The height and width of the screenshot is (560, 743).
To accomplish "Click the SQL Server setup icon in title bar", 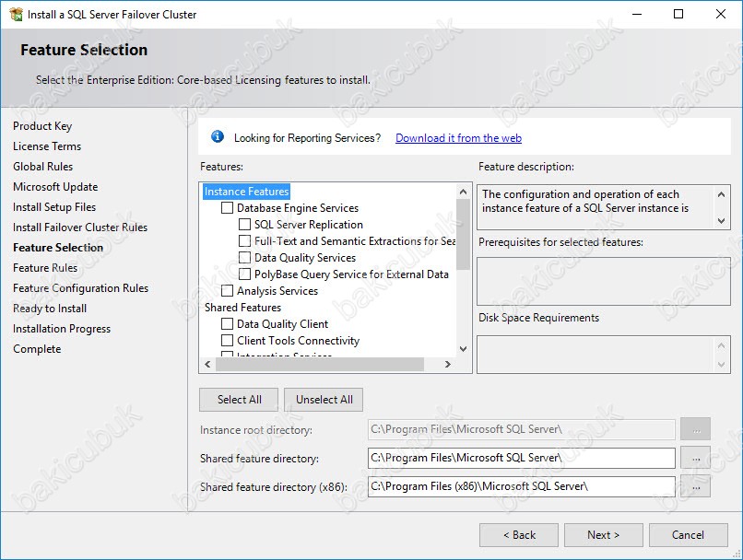I will (16, 14).
